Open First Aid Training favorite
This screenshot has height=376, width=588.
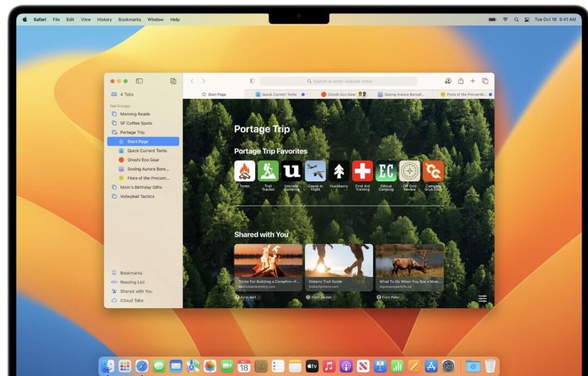(x=363, y=171)
